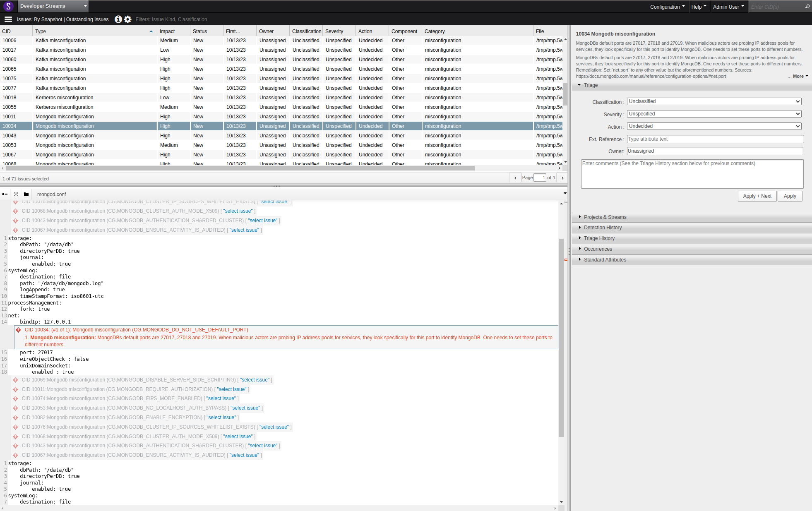Click the Ext. Reference text field
The width and height of the screenshot is (812, 511).
[x=715, y=139]
